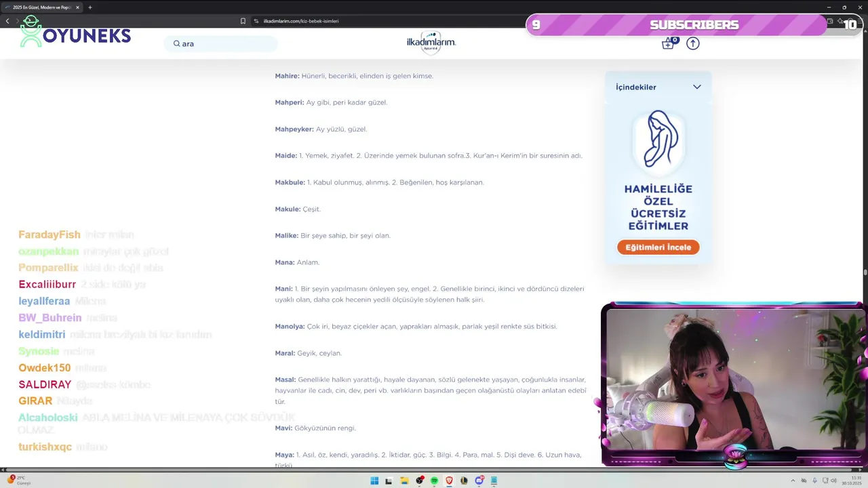Open Windows Start menu
This screenshot has height=488, width=868.
(x=374, y=481)
